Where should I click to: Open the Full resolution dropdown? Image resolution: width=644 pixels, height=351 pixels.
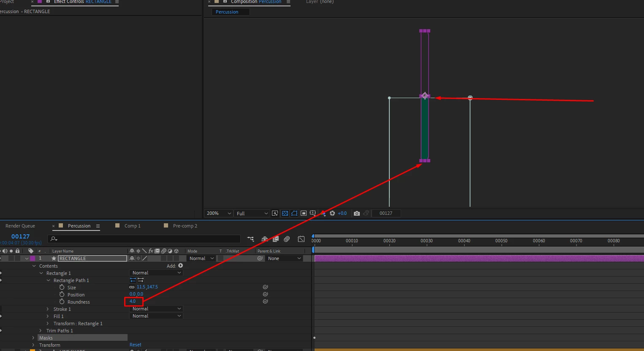tap(252, 214)
